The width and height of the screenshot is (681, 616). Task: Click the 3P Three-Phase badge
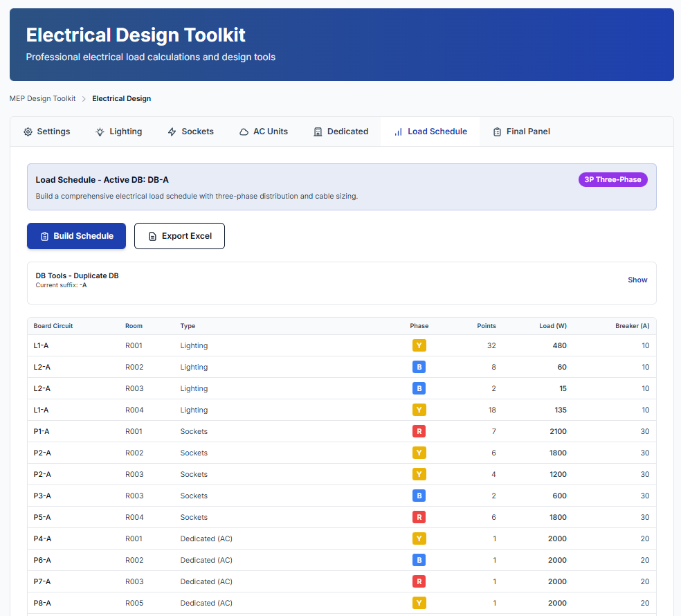pyautogui.click(x=612, y=179)
